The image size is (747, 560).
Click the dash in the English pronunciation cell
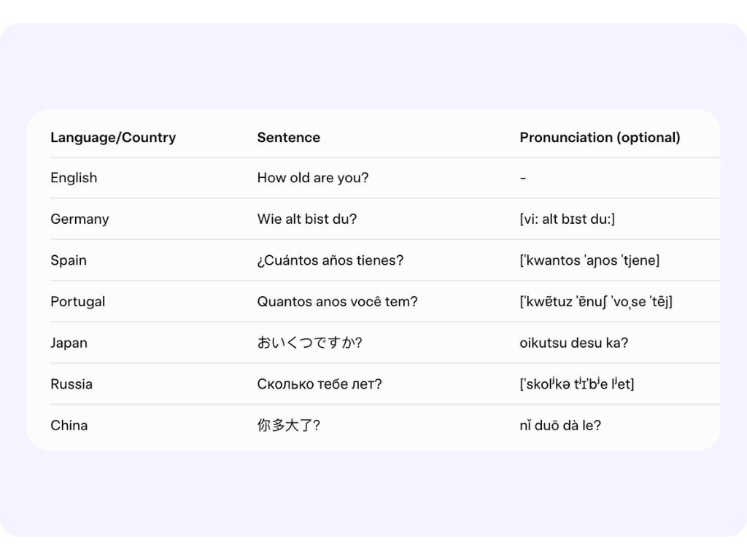523,178
